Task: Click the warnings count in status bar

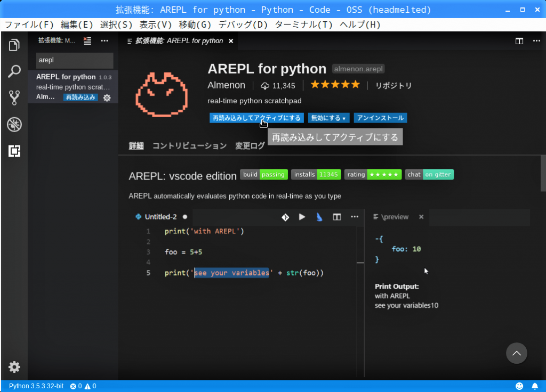Action: (x=91, y=386)
